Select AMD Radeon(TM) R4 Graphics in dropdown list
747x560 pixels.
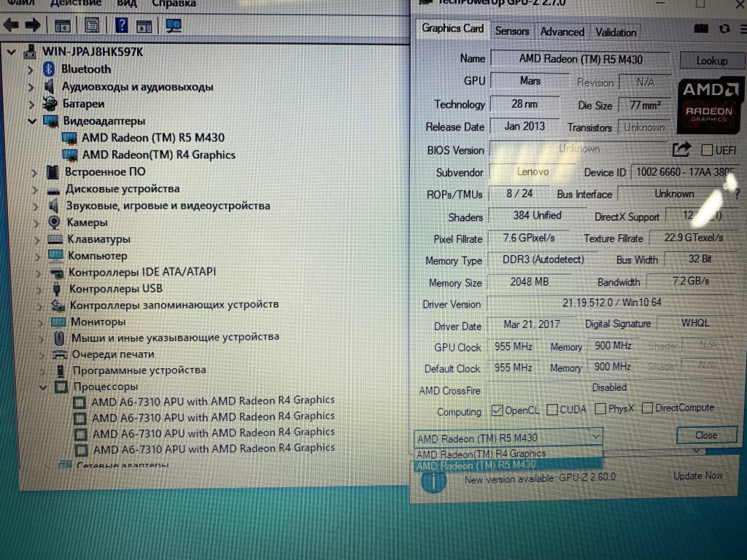click(508, 454)
